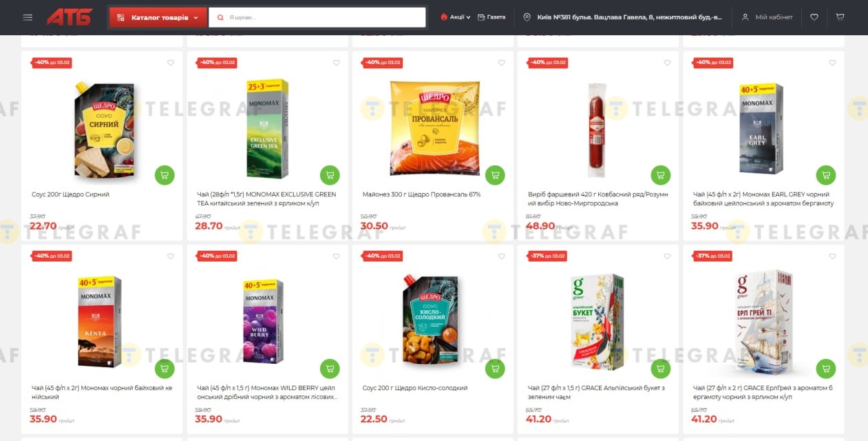Viewport: 868px width, 441px height.
Task: Open the Виріб фаршевий Ковбасний ряд product link
Action: coord(596,198)
